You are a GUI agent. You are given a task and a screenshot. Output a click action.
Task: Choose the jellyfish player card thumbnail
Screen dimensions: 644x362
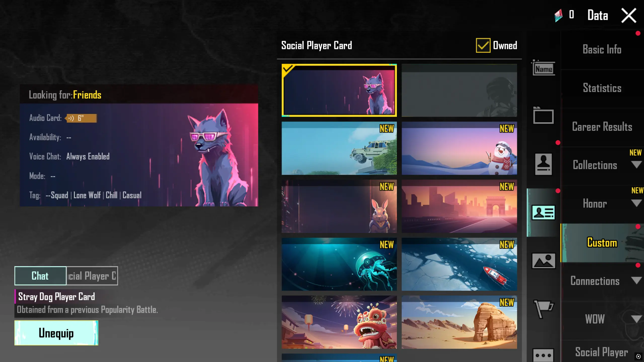point(339,264)
